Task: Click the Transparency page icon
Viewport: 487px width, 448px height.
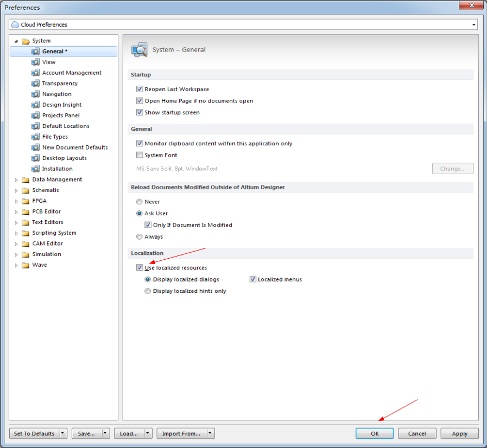Action: (x=35, y=84)
